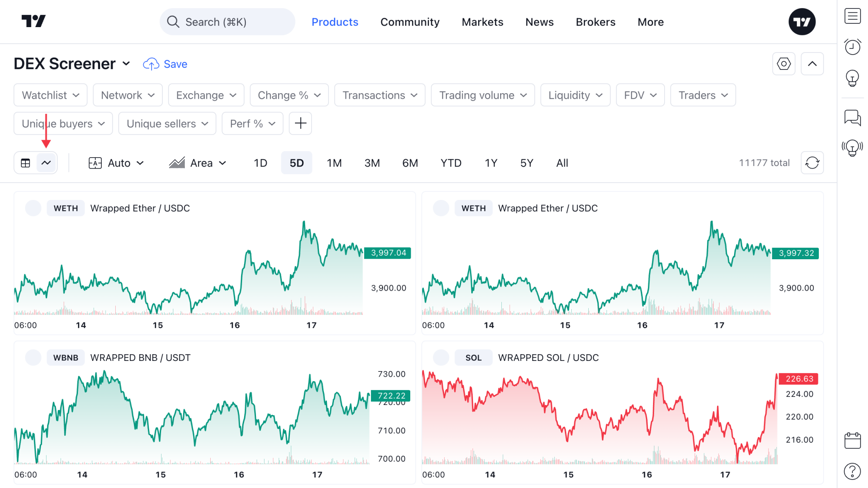Open the News menu
Image resolution: width=868 pixels, height=488 pixels.
[x=539, y=22]
